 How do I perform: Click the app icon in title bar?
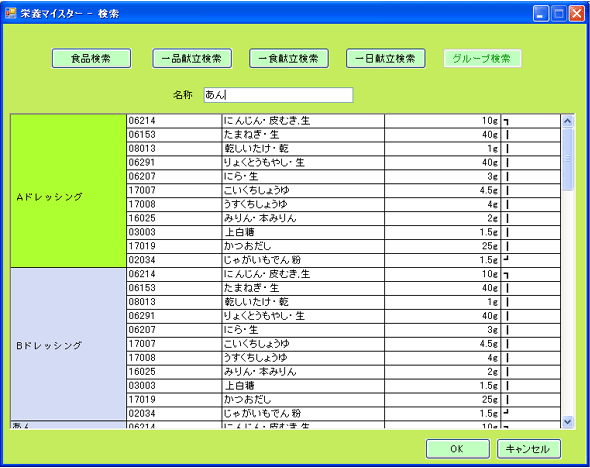[10, 13]
